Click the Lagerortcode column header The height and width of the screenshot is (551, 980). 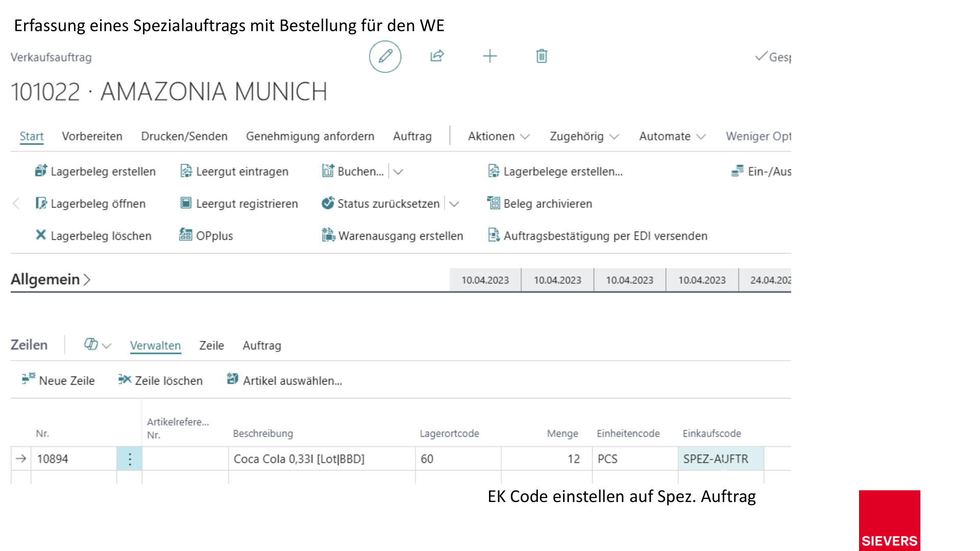449,434
